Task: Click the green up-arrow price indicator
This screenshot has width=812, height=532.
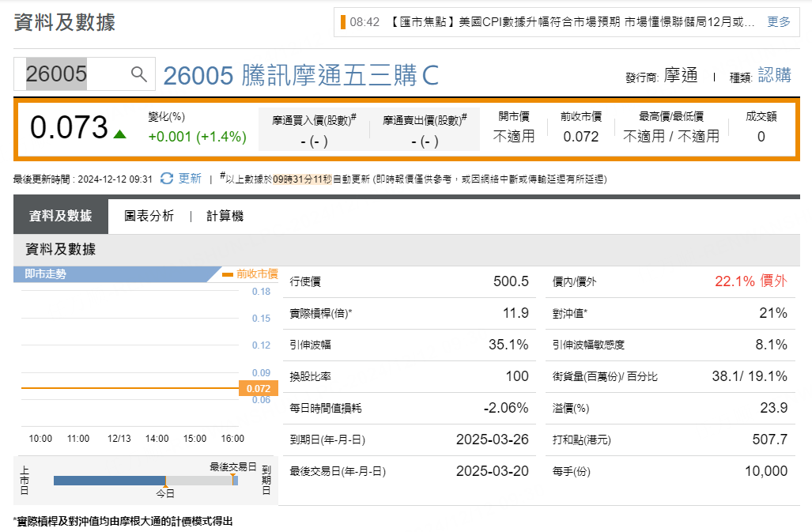Action: point(120,134)
